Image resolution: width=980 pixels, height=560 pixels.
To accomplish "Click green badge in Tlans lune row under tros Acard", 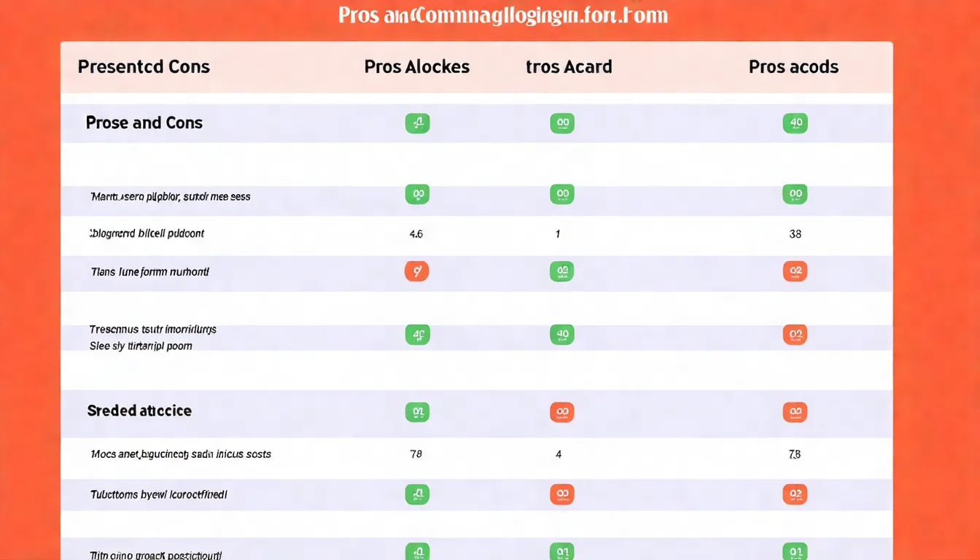I will coord(562,271).
